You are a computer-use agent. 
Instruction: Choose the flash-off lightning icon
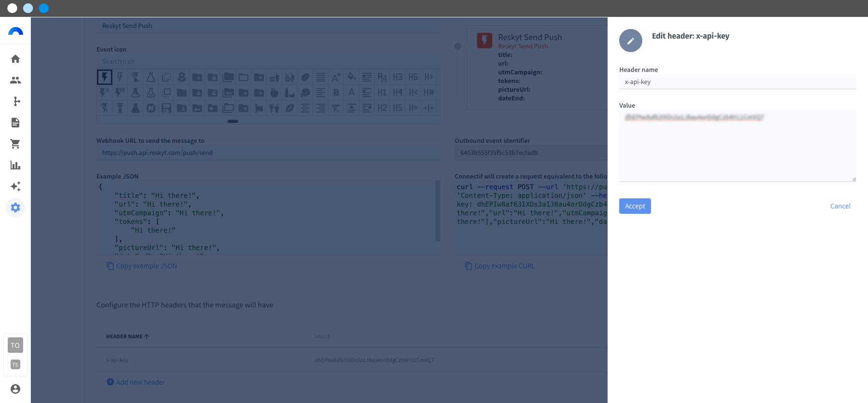click(105, 108)
